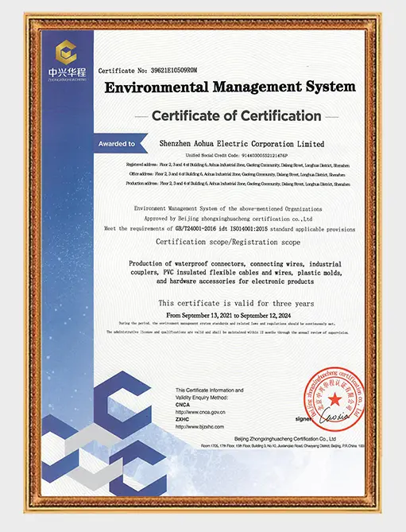Click the Certificate of Certification title
This screenshot has height=532, width=406.
tap(237, 115)
